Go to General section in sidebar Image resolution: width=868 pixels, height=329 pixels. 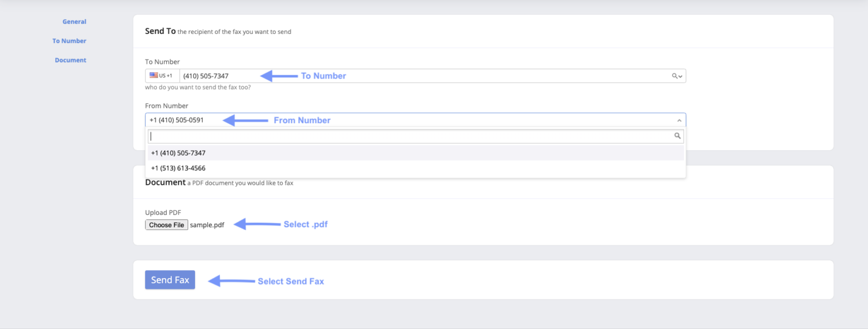74,21
